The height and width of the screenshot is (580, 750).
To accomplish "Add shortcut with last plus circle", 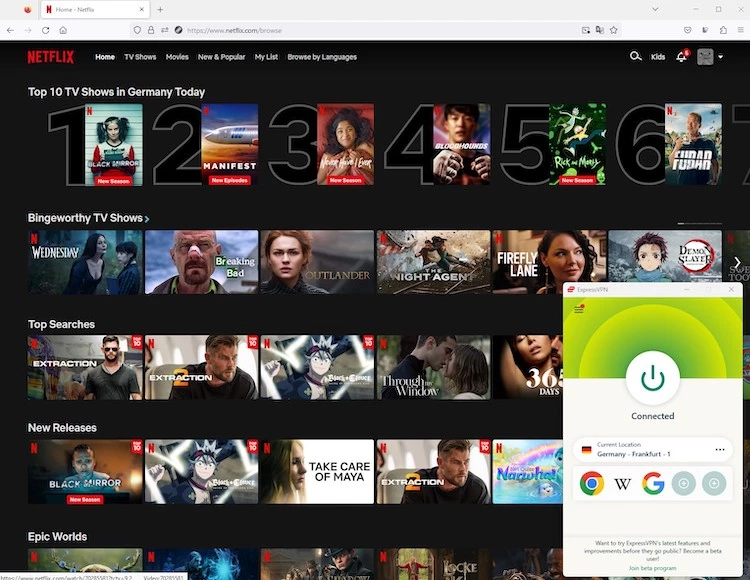I will pos(714,484).
